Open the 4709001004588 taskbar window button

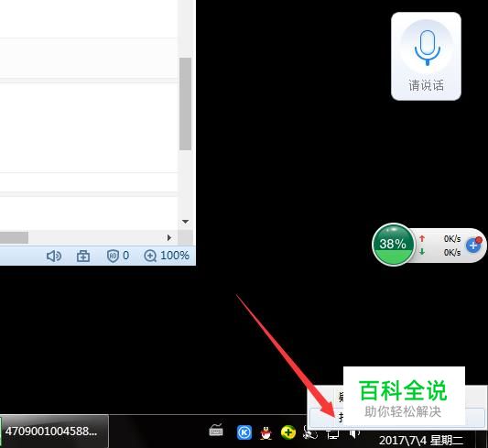coord(54,432)
